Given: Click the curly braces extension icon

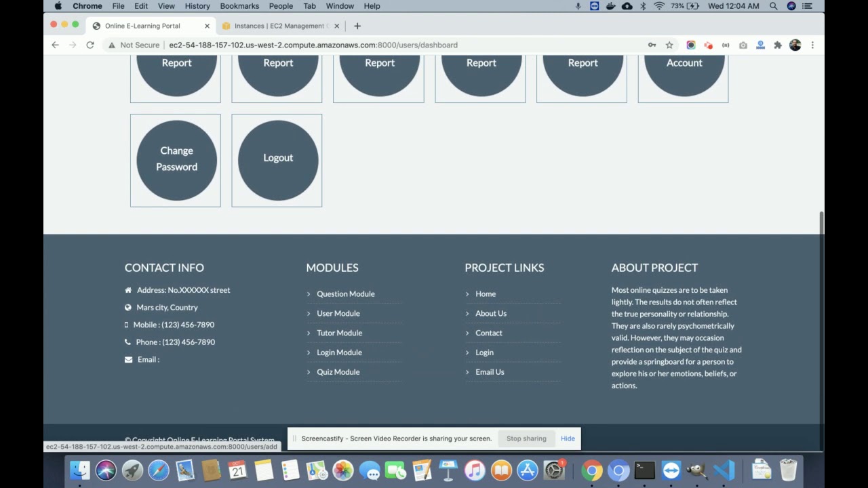Looking at the screenshot, I should point(726,45).
